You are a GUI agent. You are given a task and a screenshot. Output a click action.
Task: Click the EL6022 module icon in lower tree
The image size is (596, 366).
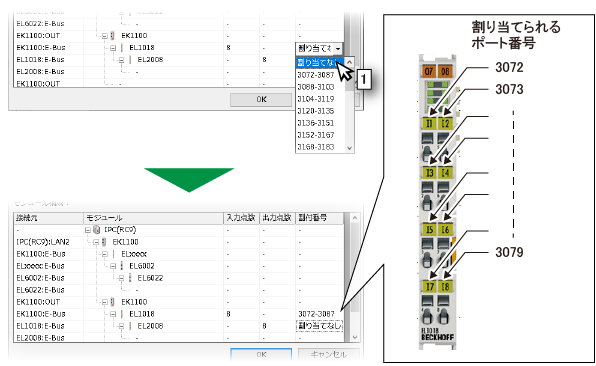(x=130, y=278)
